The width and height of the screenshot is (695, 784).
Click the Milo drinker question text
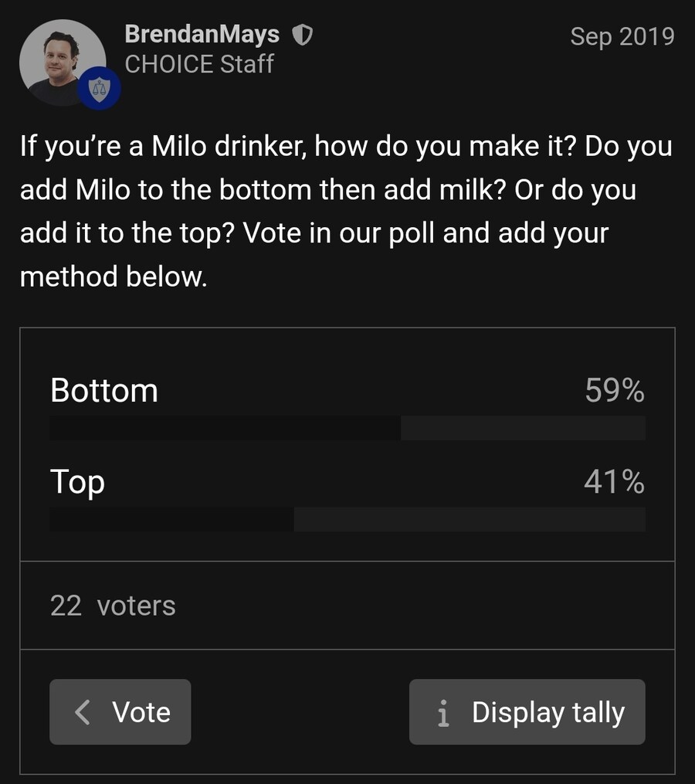point(346,146)
